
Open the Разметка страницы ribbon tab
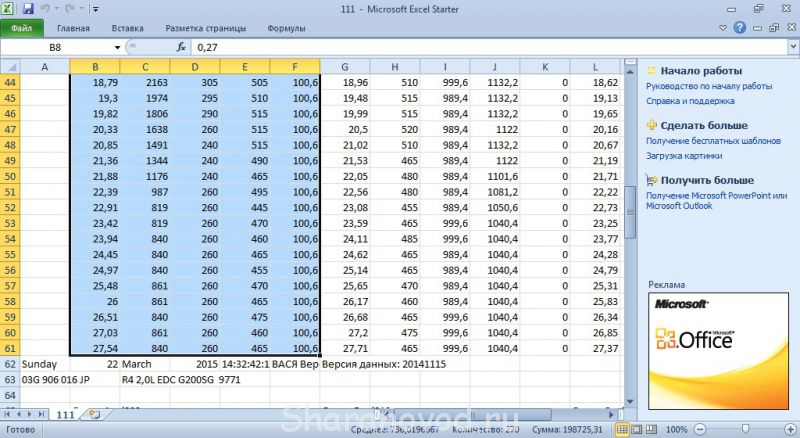pos(204,29)
